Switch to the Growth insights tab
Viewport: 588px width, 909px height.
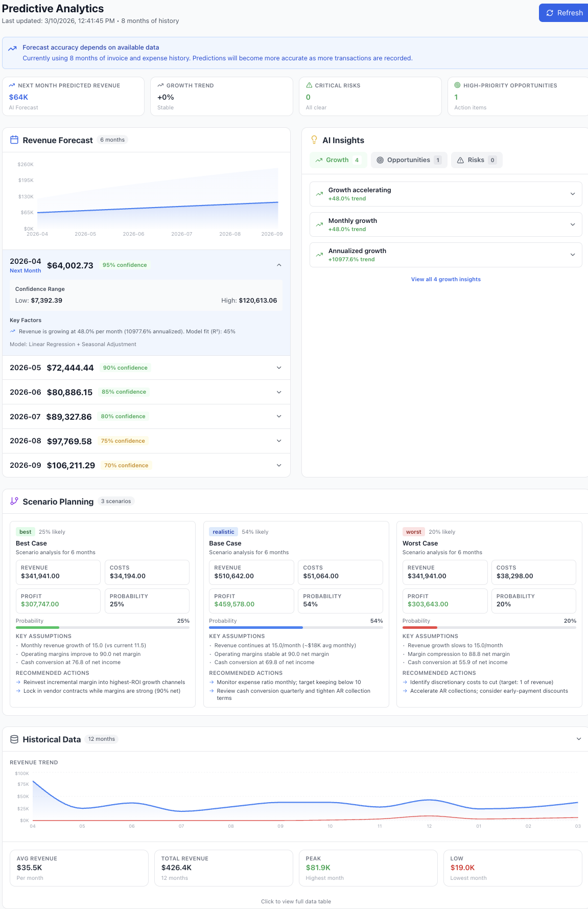[338, 160]
